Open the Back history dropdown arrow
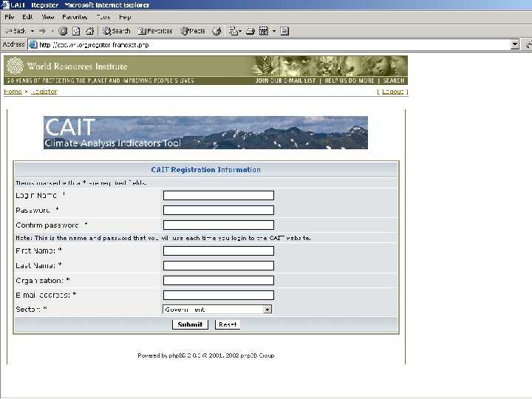This screenshot has height=399, width=532. (33, 31)
